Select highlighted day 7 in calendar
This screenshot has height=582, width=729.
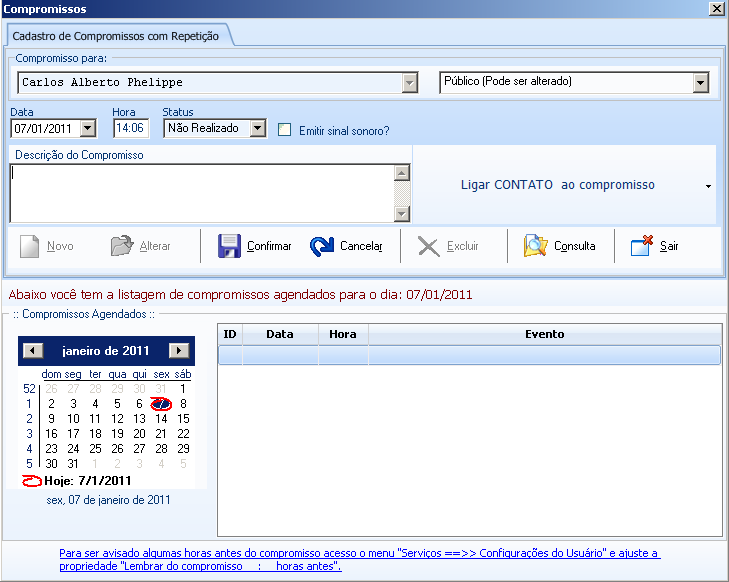click(161, 404)
